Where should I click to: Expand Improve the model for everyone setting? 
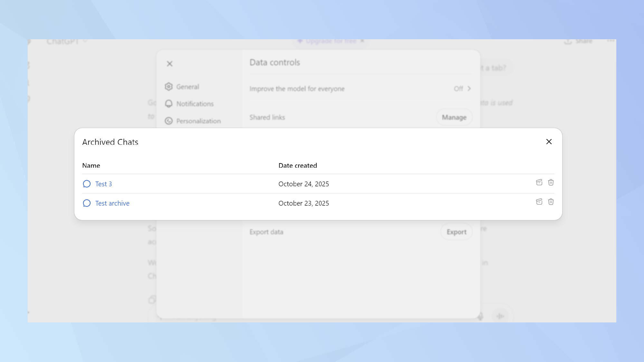click(x=462, y=88)
